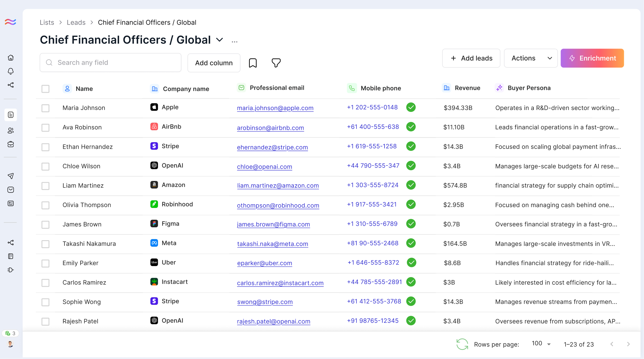The width and height of the screenshot is (644, 359).
Task: Open the Actions dropdown
Action: (531, 58)
